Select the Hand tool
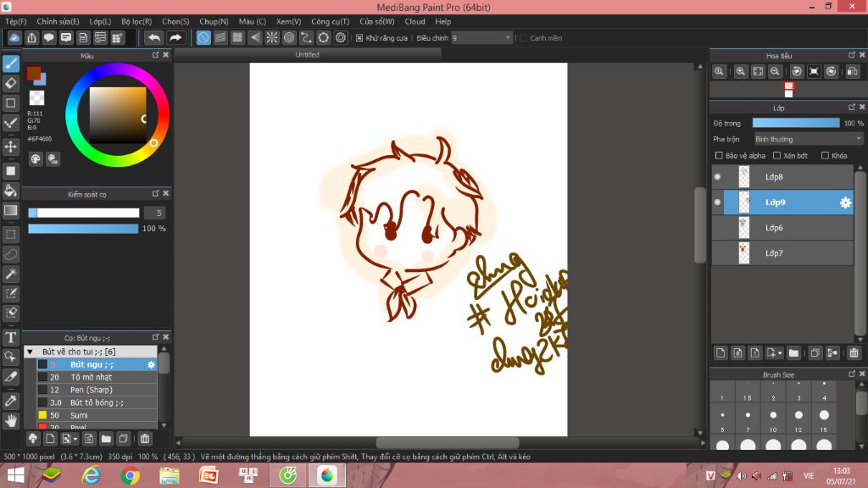 pos(10,421)
